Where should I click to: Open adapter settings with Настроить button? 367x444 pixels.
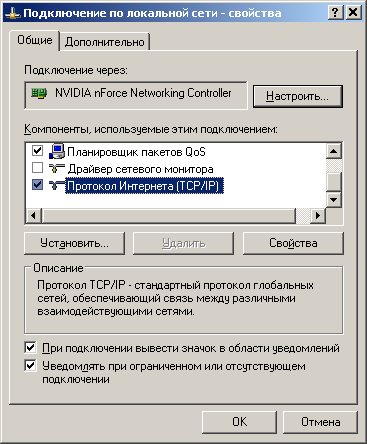pyautogui.click(x=298, y=96)
